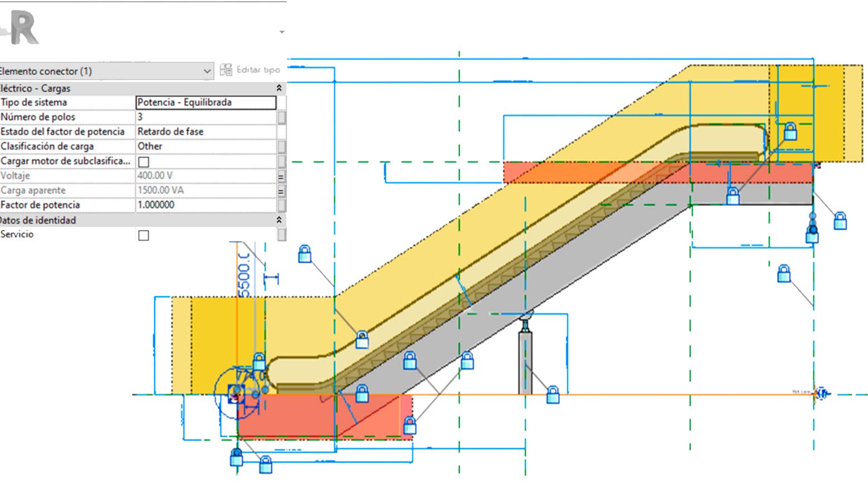
Task: Collapse the Datos de identidad section
Action: [279, 220]
